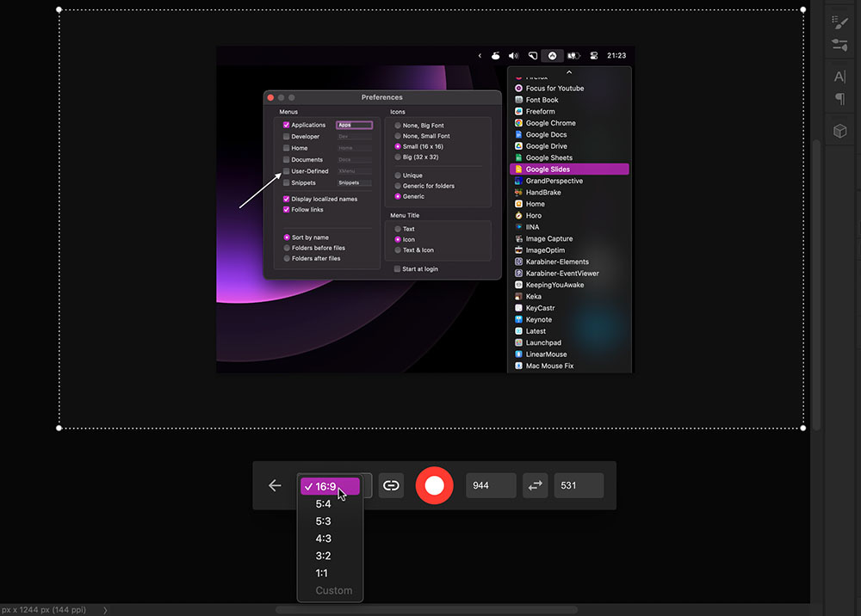The image size is (861, 616).
Task: Select Mac Mouse Fix in the app menu
Action: click(x=569, y=366)
